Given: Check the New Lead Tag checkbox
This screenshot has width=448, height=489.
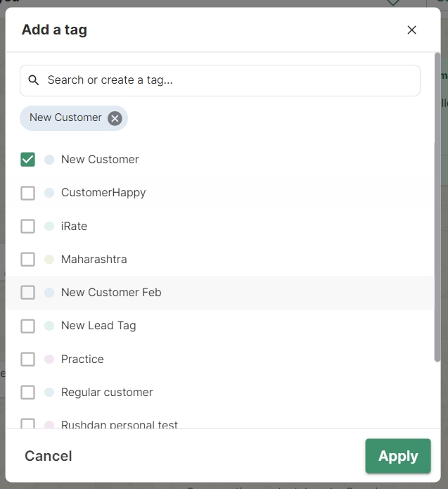Looking at the screenshot, I should click(27, 326).
